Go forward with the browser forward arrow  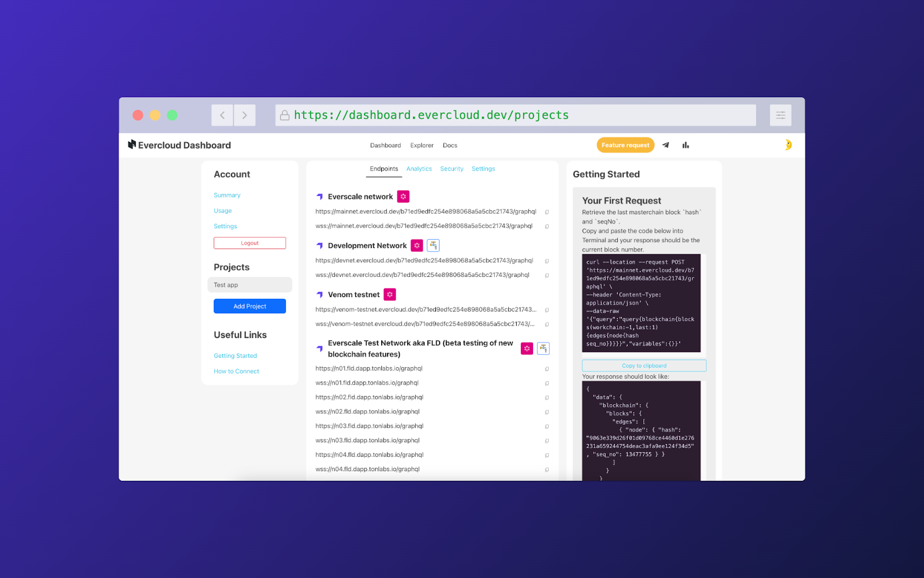pyautogui.click(x=245, y=115)
